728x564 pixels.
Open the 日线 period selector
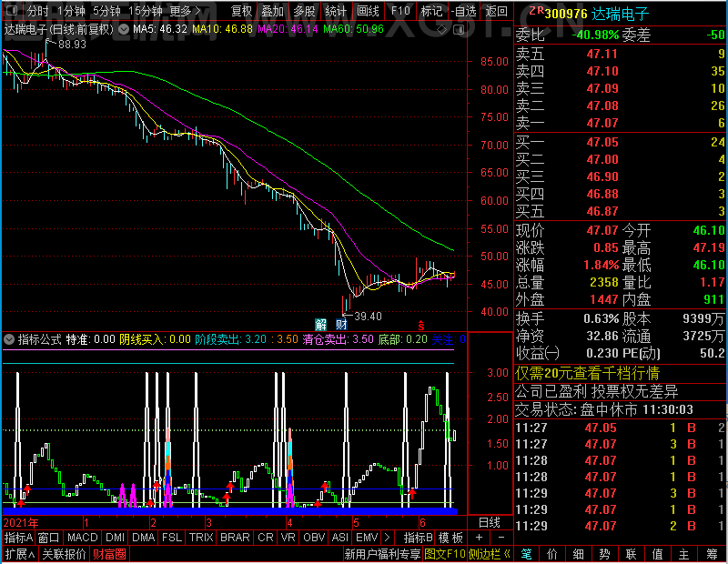pyautogui.click(x=490, y=523)
